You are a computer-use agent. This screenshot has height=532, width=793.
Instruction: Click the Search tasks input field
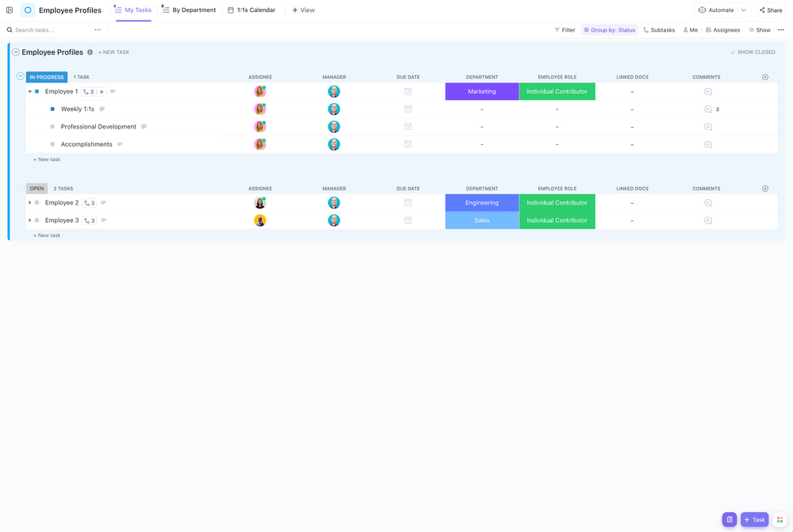tap(48, 30)
